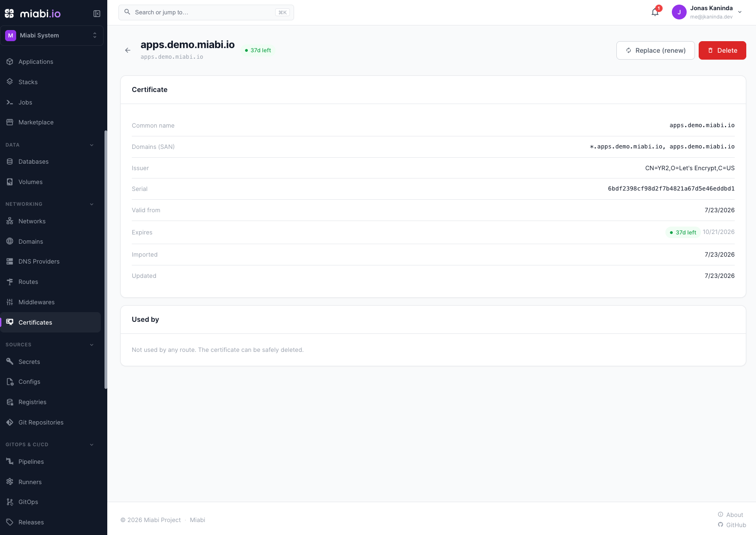This screenshot has width=756, height=535.
Task: Click the Pipelines icon
Action: [10, 461]
